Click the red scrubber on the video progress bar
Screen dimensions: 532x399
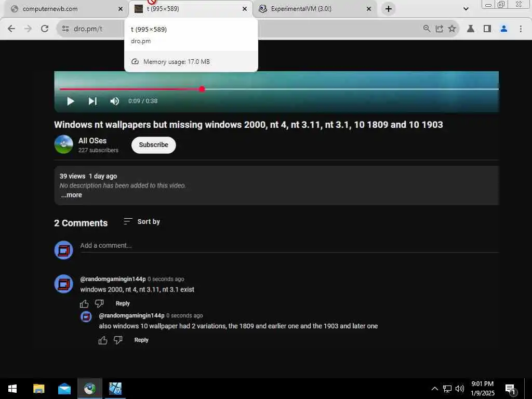coord(202,89)
